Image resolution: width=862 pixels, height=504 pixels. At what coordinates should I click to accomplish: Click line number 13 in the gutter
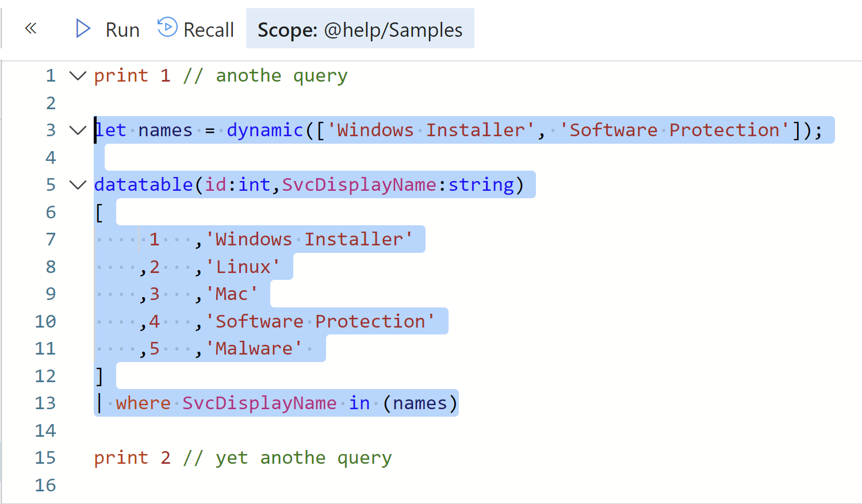(45, 403)
